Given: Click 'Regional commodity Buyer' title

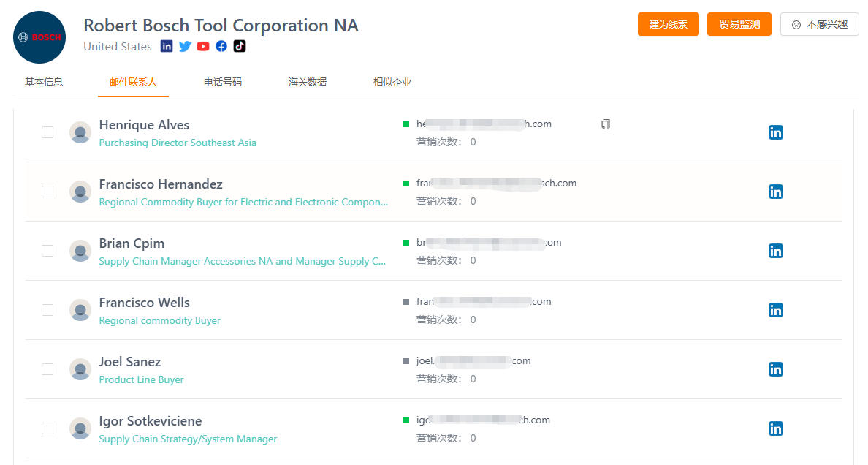Looking at the screenshot, I should [x=159, y=321].
